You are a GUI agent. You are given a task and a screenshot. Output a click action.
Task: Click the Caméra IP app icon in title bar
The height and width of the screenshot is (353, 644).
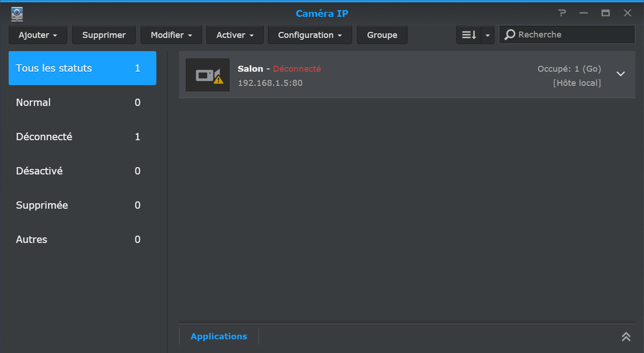click(17, 14)
